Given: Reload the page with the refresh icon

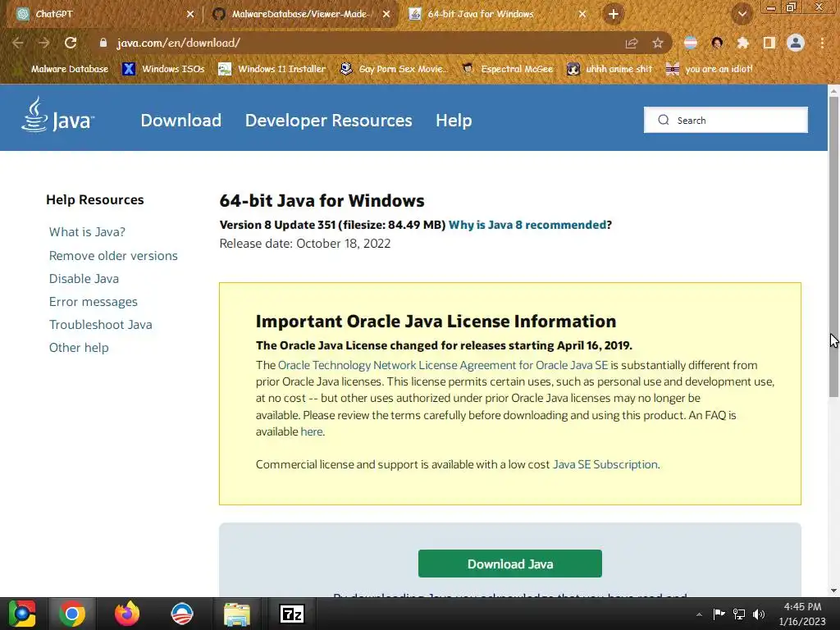Looking at the screenshot, I should point(71,43).
